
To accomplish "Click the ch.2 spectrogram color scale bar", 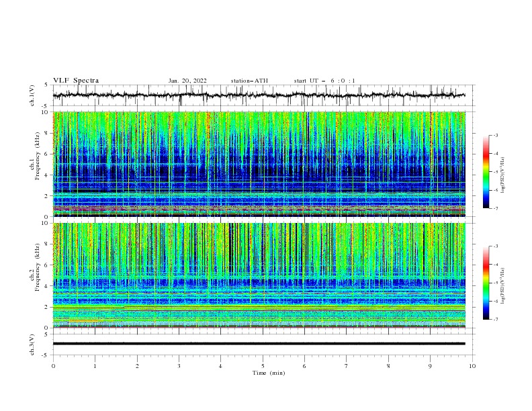I will pyautogui.click(x=486, y=283).
